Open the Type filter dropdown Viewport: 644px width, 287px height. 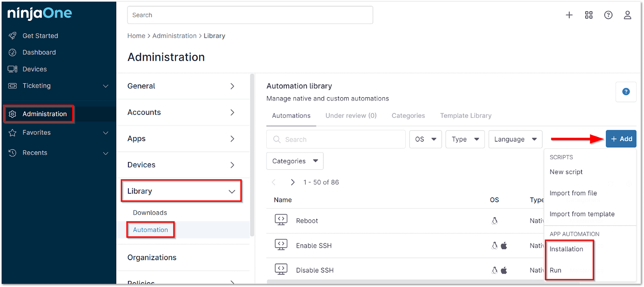coord(465,139)
